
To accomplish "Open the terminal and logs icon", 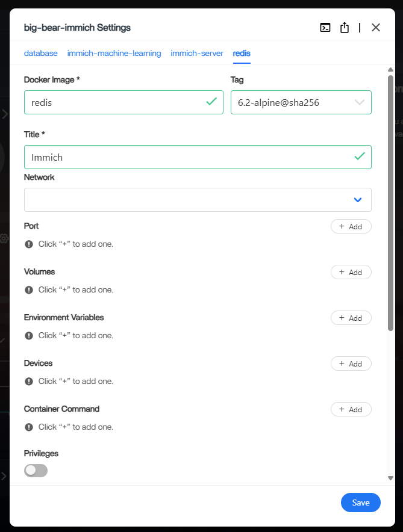I will [325, 28].
